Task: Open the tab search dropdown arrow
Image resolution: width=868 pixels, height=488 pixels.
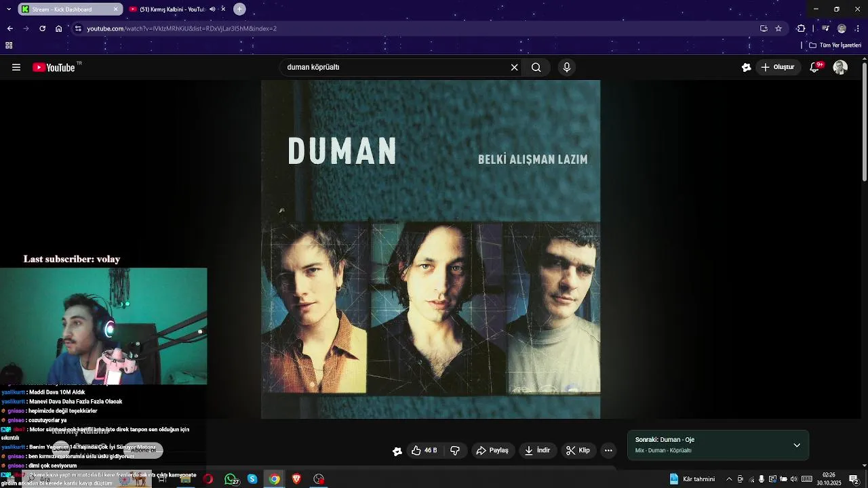Action: pos(9,9)
